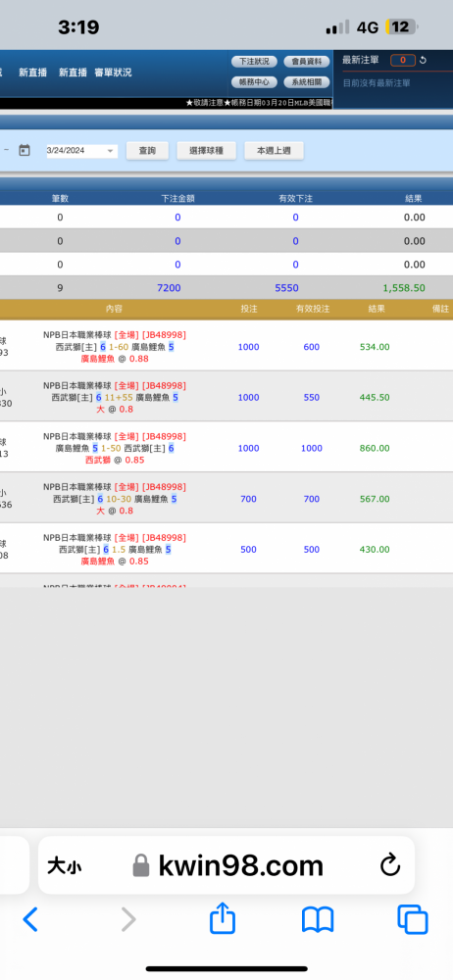The height and width of the screenshot is (980, 453).
Task: Click the handicap 11+55
Action: tap(119, 398)
